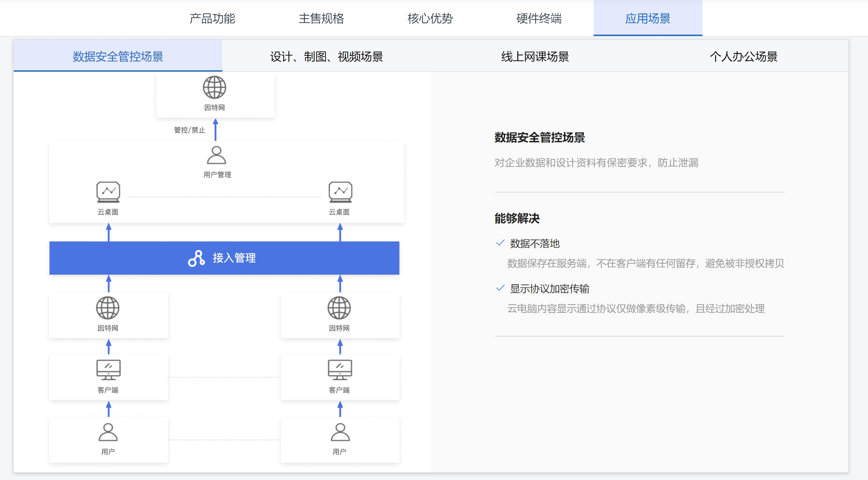Image resolution: width=868 pixels, height=480 pixels.
Task: Click the left 客户端 computer icon
Action: [109, 370]
